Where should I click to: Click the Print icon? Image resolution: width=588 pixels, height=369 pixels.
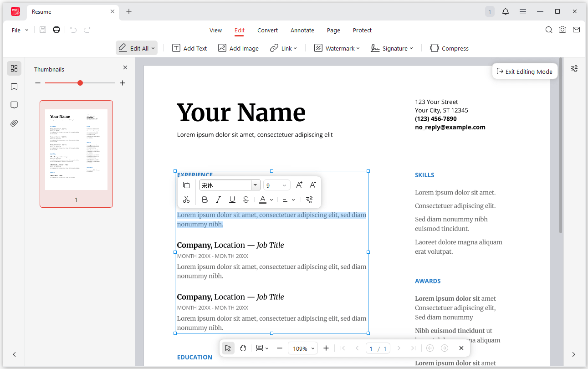tap(56, 30)
